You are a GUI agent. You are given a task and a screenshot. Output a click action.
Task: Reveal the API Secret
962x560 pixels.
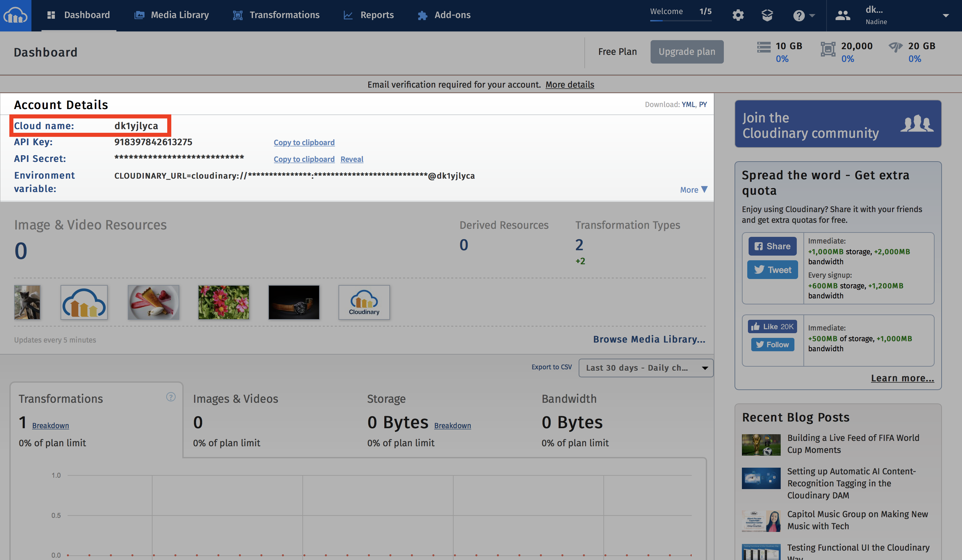click(352, 159)
